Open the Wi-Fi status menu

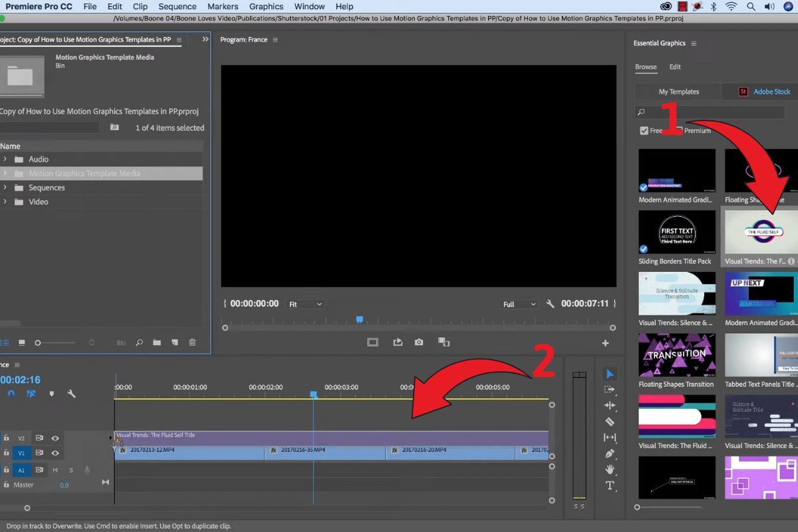[x=731, y=7]
